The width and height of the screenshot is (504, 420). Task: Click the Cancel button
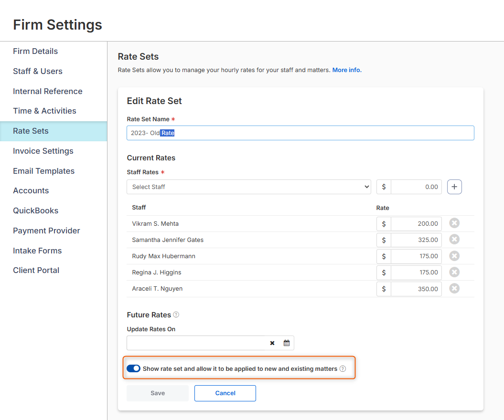pyautogui.click(x=225, y=393)
